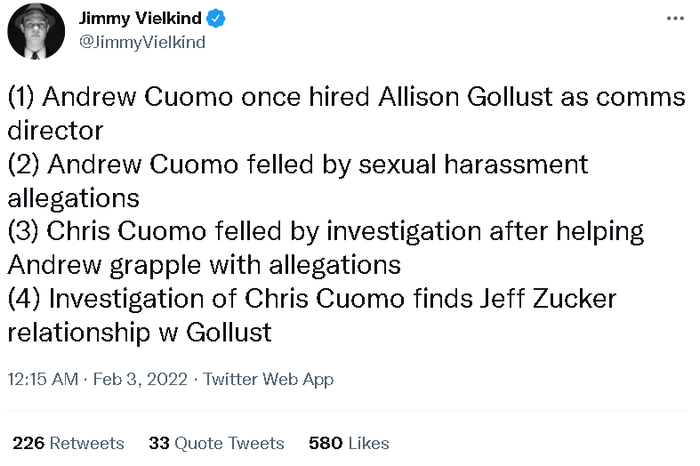
Task: Open the tweet's three-dot more options menu
Action: pyautogui.click(x=675, y=18)
